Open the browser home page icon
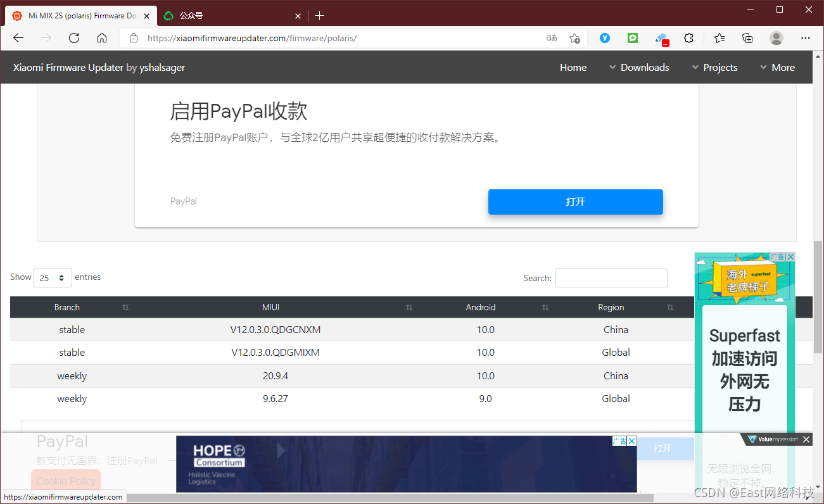The height and width of the screenshot is (504, 824). (102, 38)
